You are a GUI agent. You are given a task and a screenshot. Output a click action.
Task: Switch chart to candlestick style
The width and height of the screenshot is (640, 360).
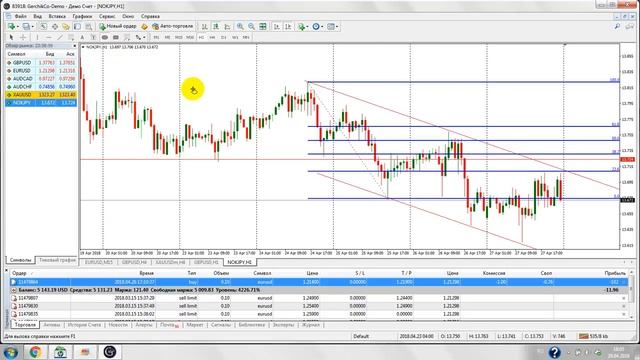pos(216,27)
